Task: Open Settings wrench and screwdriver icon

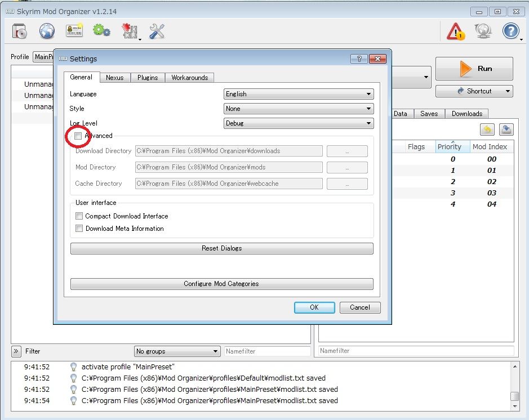Action: 157,32
